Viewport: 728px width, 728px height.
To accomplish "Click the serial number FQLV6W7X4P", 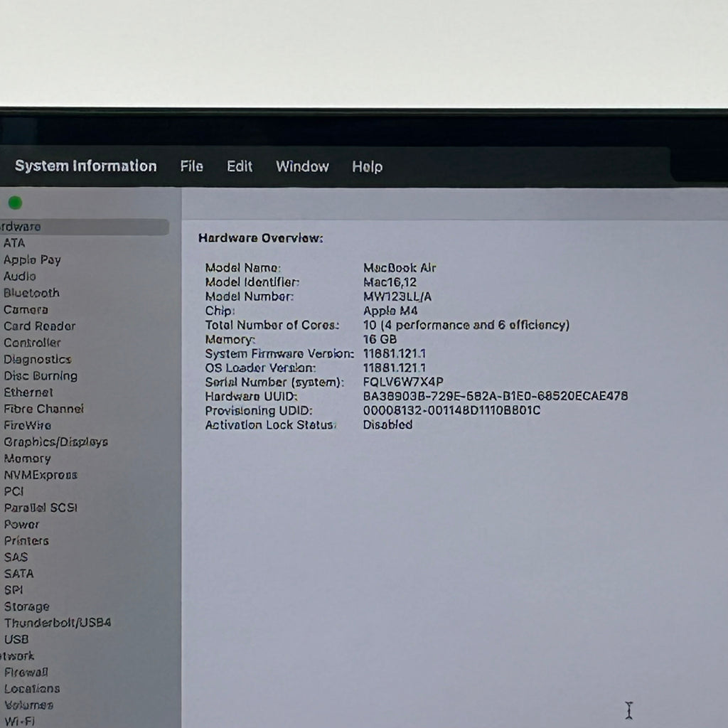I will [403, 382].
